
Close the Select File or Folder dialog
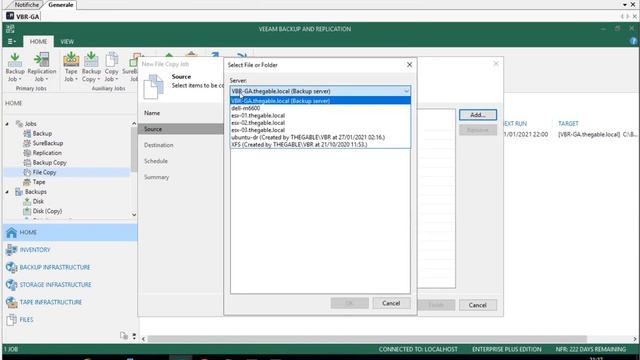point(409,65)
